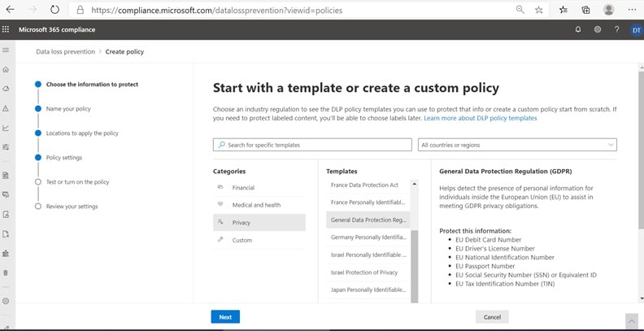Open the trash can icon in left sidebar

(6, 272)
